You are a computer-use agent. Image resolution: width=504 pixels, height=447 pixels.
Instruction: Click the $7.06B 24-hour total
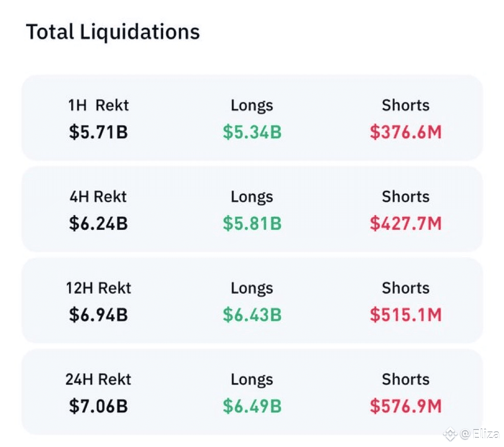(x=98, y=407)
